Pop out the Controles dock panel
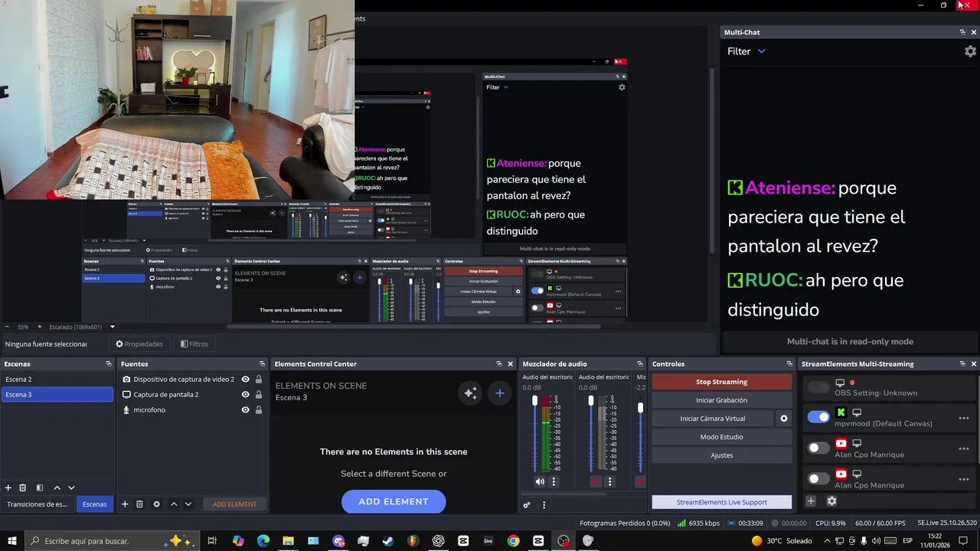 [x=789, y=364]
